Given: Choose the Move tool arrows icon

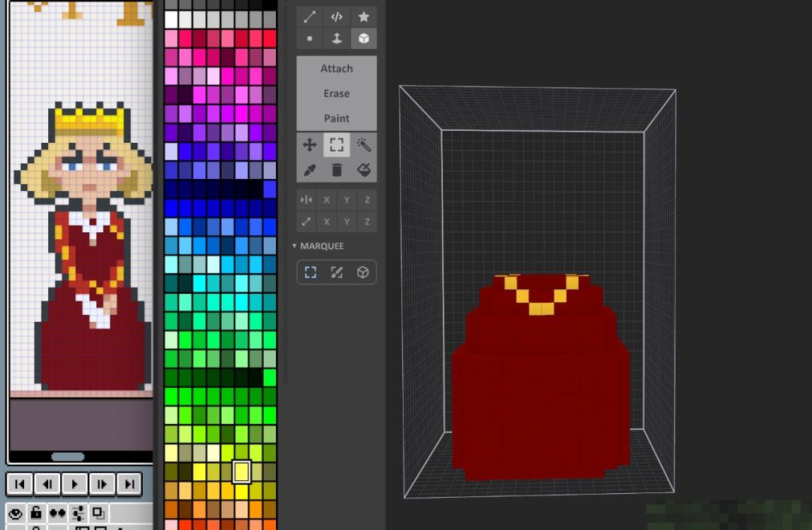Looking at the screenshot, I should tap(310, 145).
